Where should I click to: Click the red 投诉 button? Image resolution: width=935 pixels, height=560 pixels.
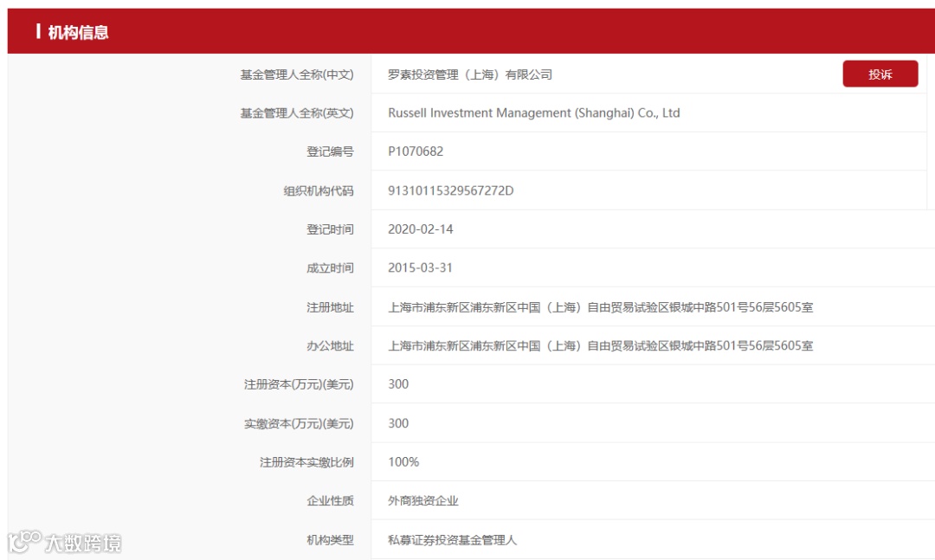click(880, 74)
